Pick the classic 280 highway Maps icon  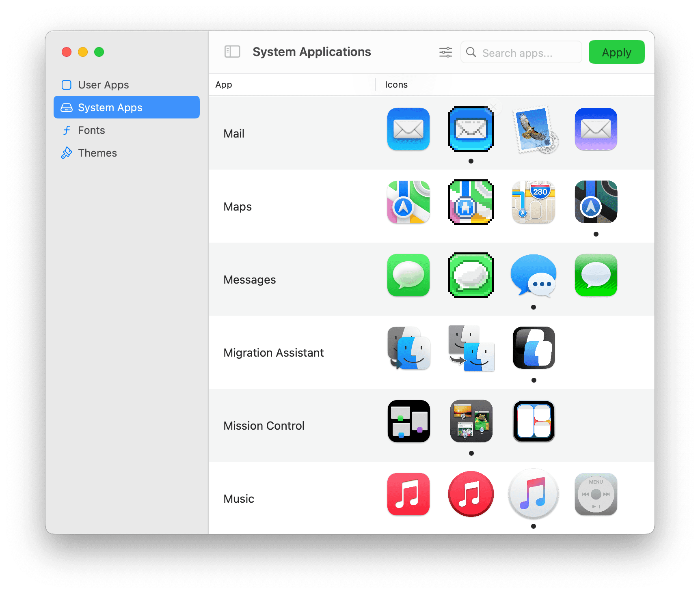[534, 202]
